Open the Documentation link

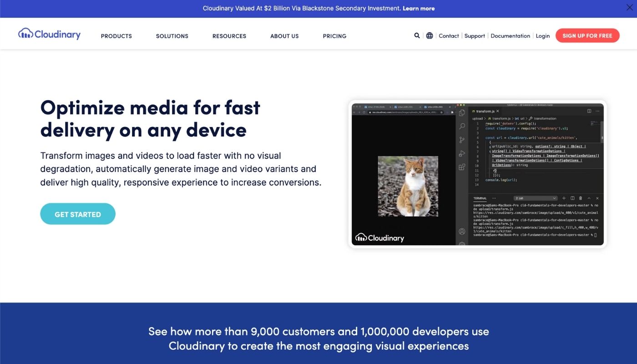[x=510, y=36]
